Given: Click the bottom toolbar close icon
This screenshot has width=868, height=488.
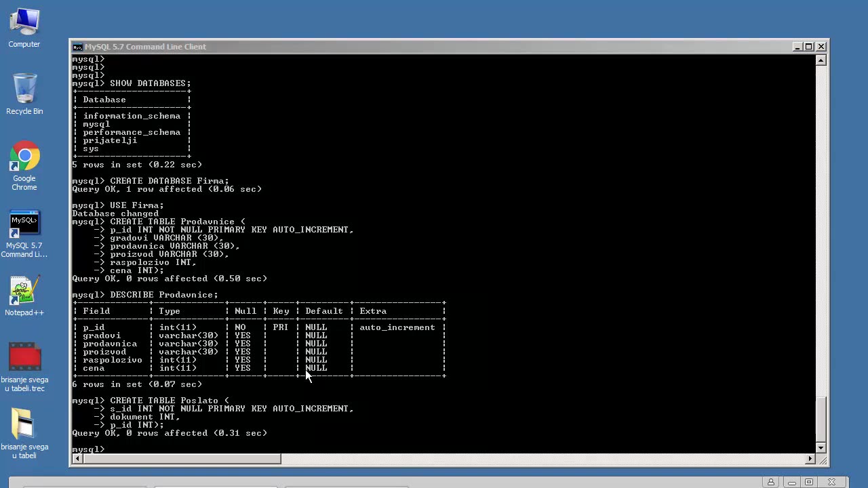Looking at the screenshot, I should pos(831,482).
